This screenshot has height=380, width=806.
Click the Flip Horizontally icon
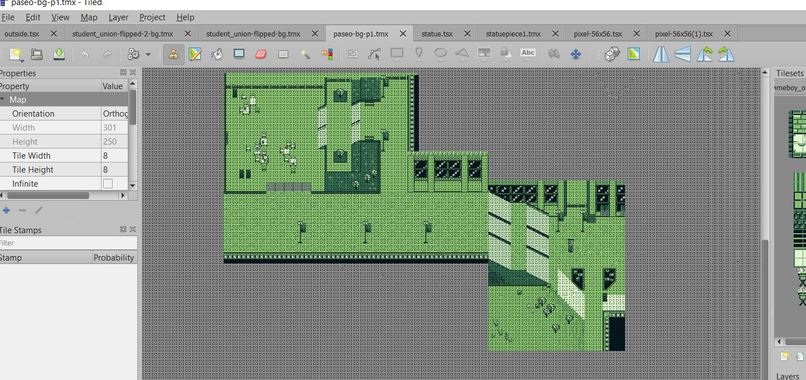[661, 54]
